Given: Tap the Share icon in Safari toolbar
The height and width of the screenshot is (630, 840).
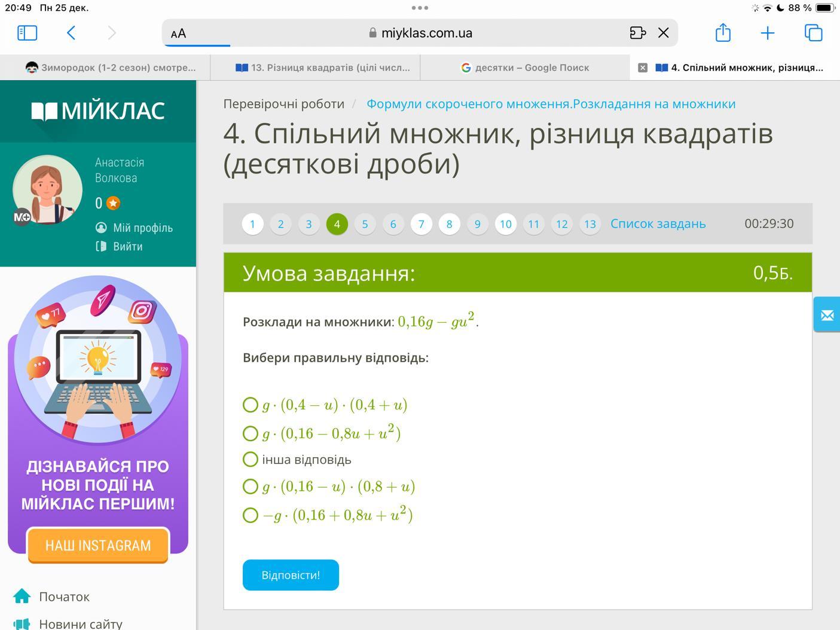Looking at the screenshot, I should point(723,33).
